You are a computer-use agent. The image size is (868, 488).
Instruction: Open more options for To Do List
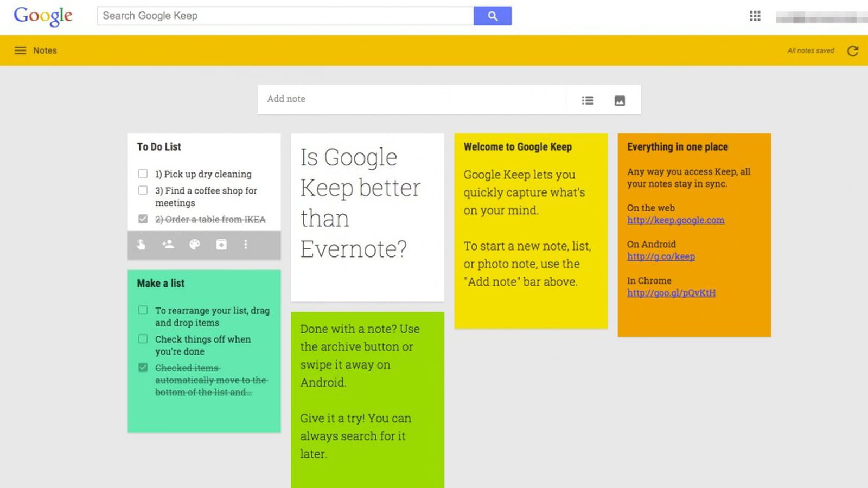pyautogui.click(x=246, y=245)
